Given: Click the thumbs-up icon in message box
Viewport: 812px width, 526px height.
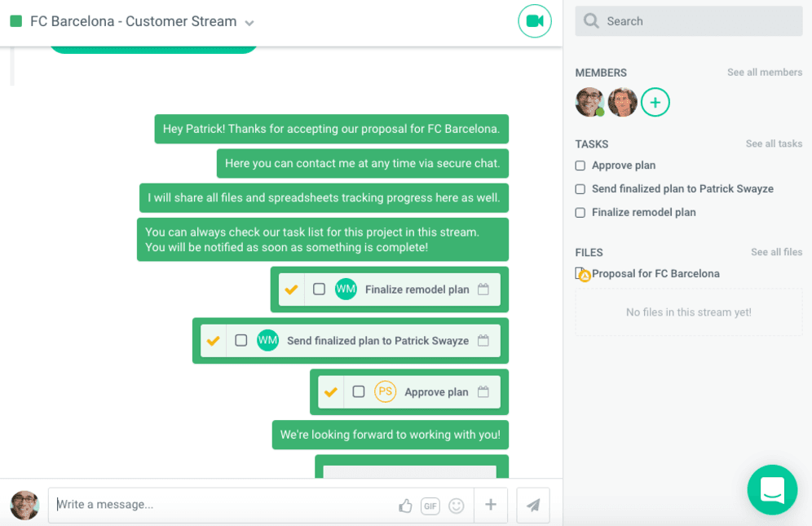Looking at the screenshot, I should [405, 506].
